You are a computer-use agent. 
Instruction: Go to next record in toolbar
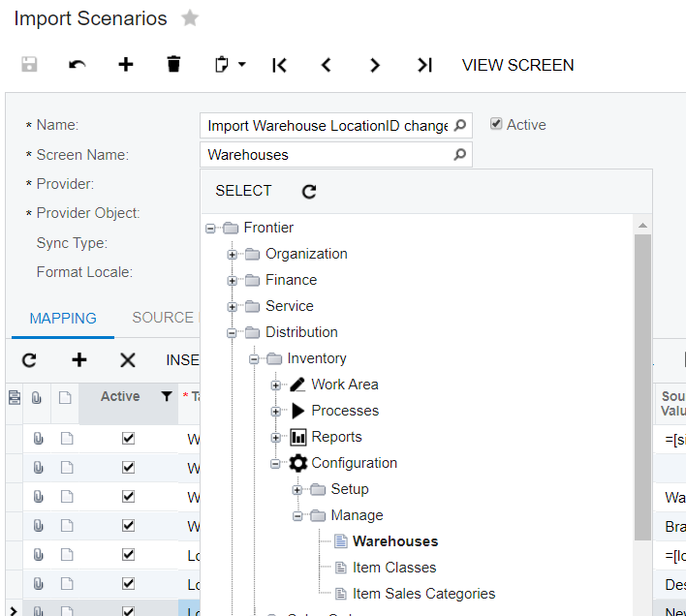(x=375, y=65)
